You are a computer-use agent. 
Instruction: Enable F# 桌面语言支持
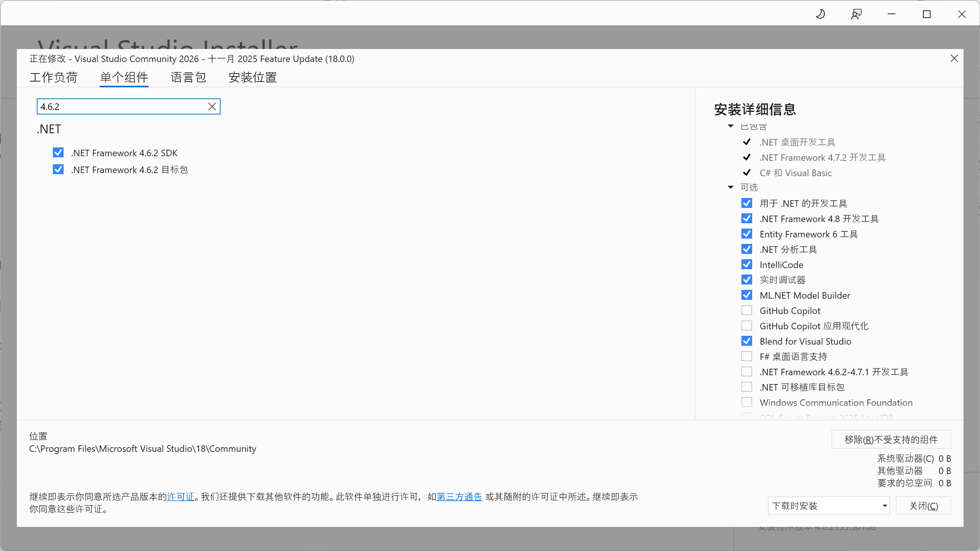coord(746,356)
